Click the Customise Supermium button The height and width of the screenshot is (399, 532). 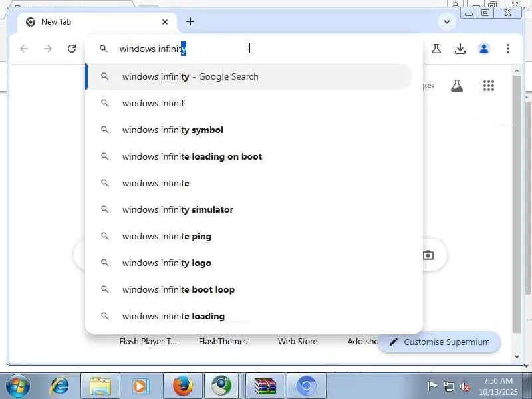pos(440,342)
